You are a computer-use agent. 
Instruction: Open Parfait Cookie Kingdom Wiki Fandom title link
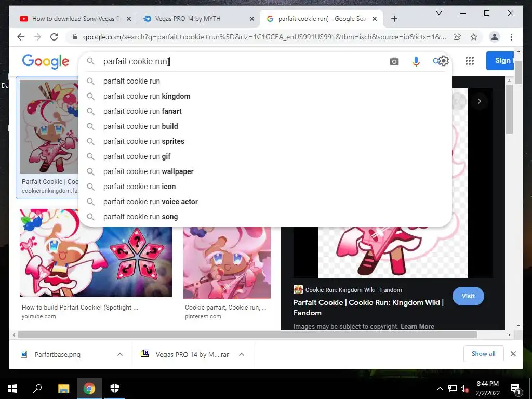[368, 308]
